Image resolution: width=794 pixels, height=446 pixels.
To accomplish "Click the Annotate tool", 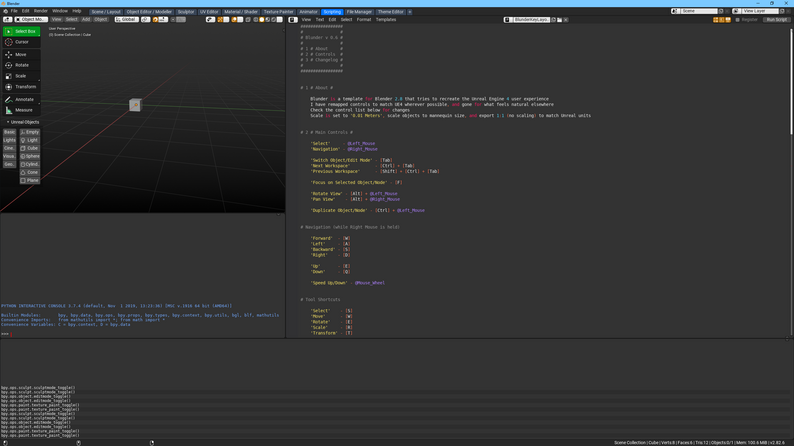I will 21,99.
